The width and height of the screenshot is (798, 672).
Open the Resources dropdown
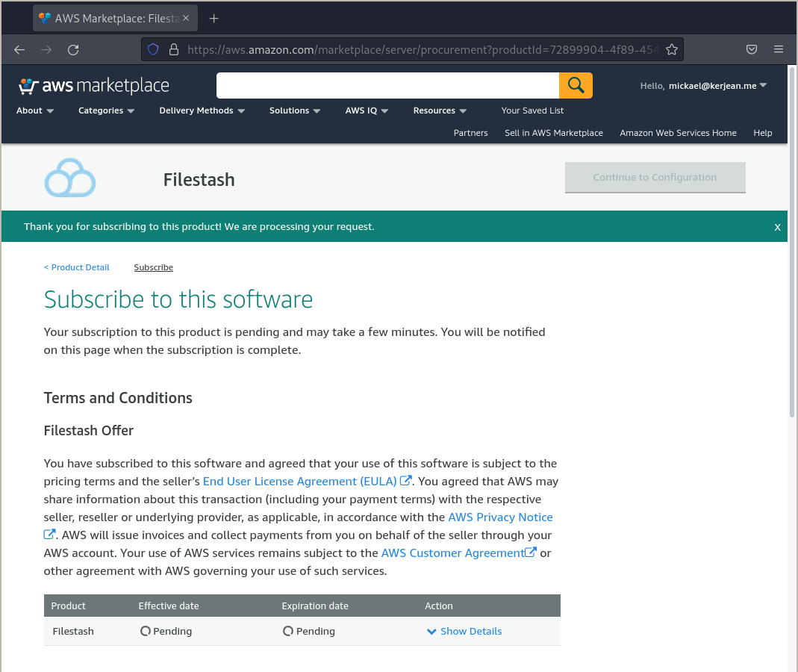(x=440, y=111)
